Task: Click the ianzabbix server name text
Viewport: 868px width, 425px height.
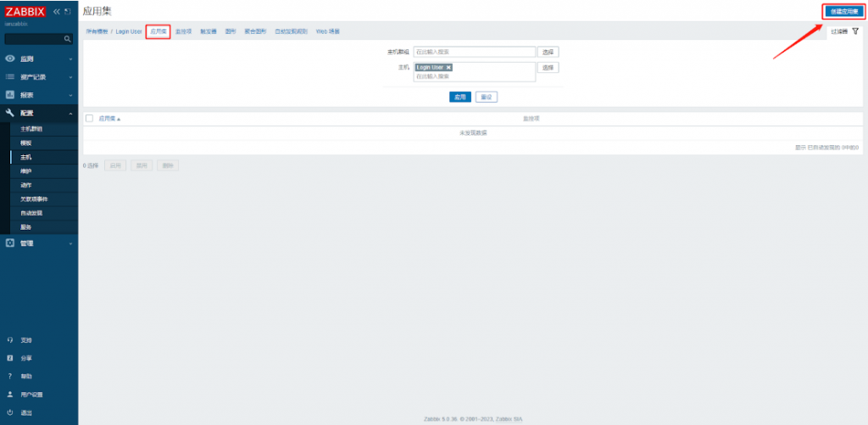Action: (16, 24)
